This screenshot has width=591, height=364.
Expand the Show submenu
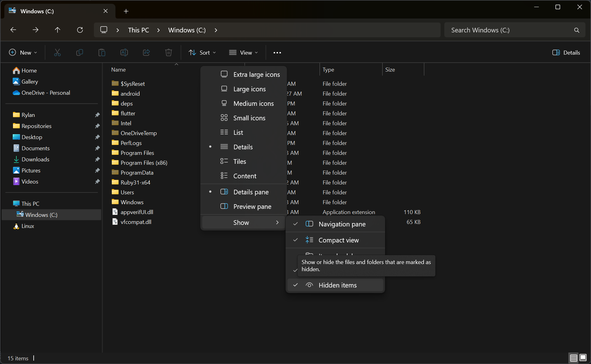point(244,223)
